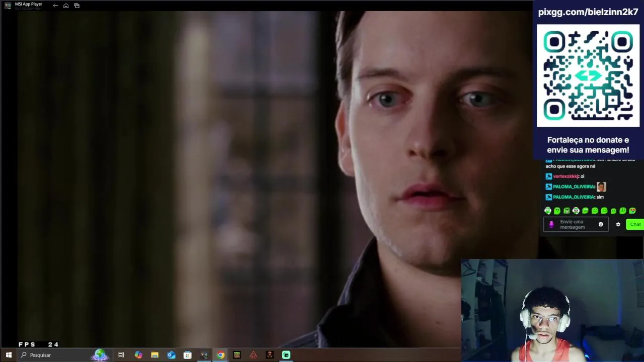Click vortexzkkkj username in chat
This screenshot has height=362, width=644.
(x=566, y=176)
